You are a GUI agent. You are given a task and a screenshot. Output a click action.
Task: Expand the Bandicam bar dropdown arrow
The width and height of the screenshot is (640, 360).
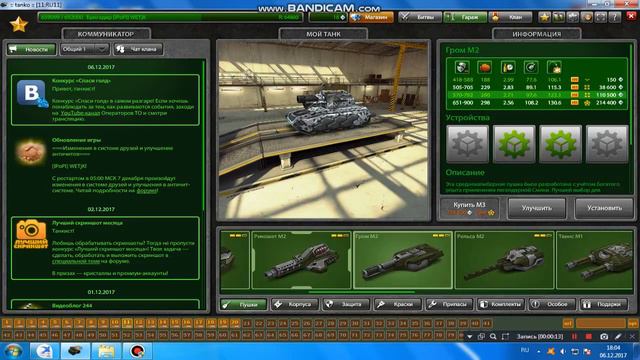(x=470, y=337)
